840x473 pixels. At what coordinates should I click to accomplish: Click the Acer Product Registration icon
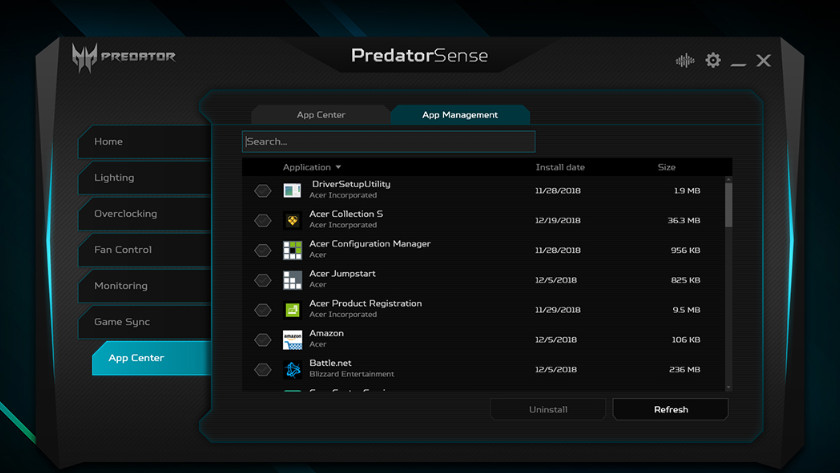point(292,310)
